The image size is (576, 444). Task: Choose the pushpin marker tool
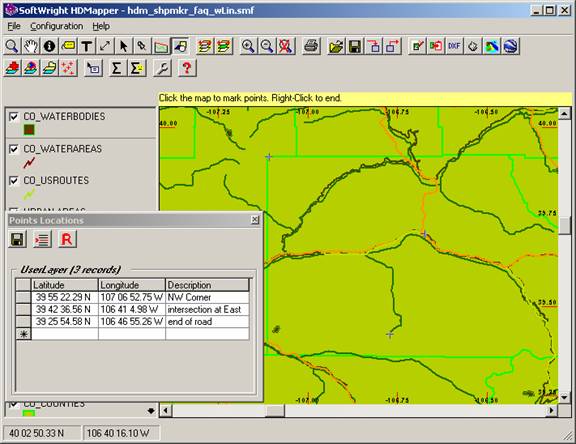[x=142, y=46]
